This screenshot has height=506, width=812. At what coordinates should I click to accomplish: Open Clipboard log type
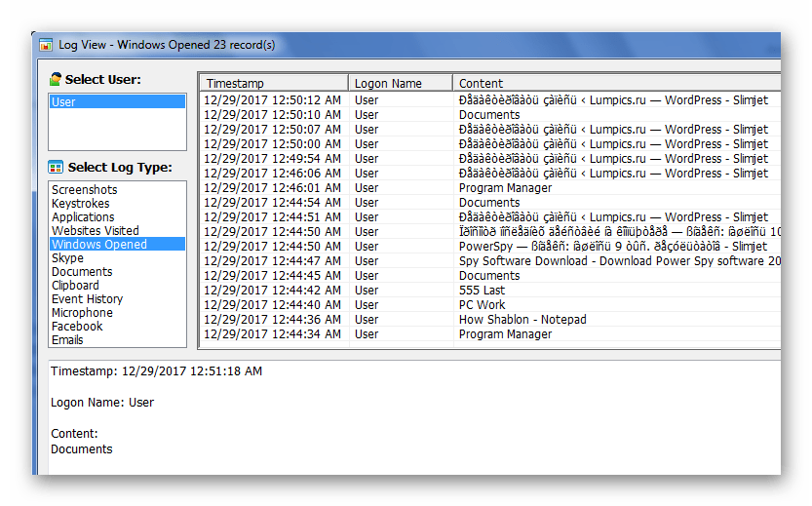(75, 286)
